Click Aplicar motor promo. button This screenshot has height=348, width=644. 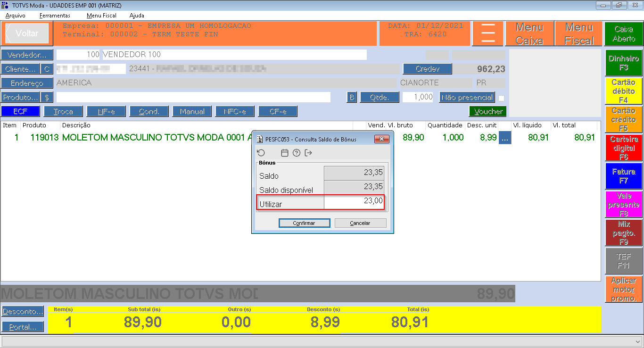click(624, 289)
